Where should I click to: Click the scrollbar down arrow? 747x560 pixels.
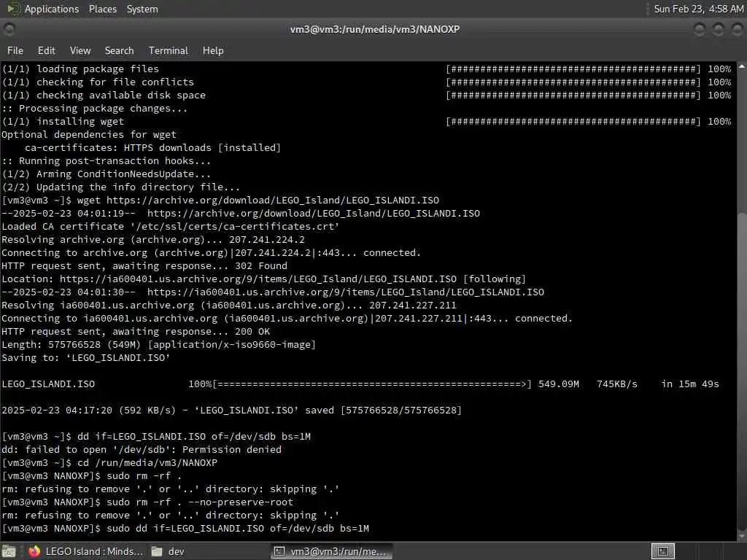point(742,536)
